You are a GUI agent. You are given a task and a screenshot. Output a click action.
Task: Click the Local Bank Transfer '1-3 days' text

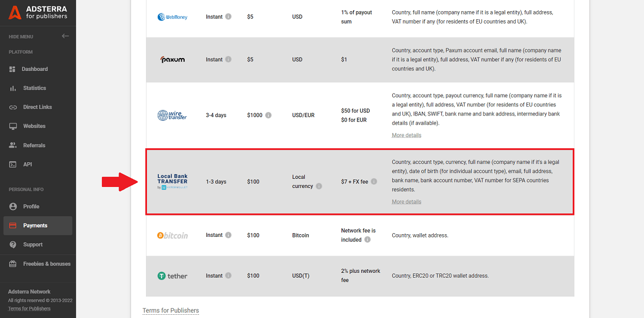[216, 182]
